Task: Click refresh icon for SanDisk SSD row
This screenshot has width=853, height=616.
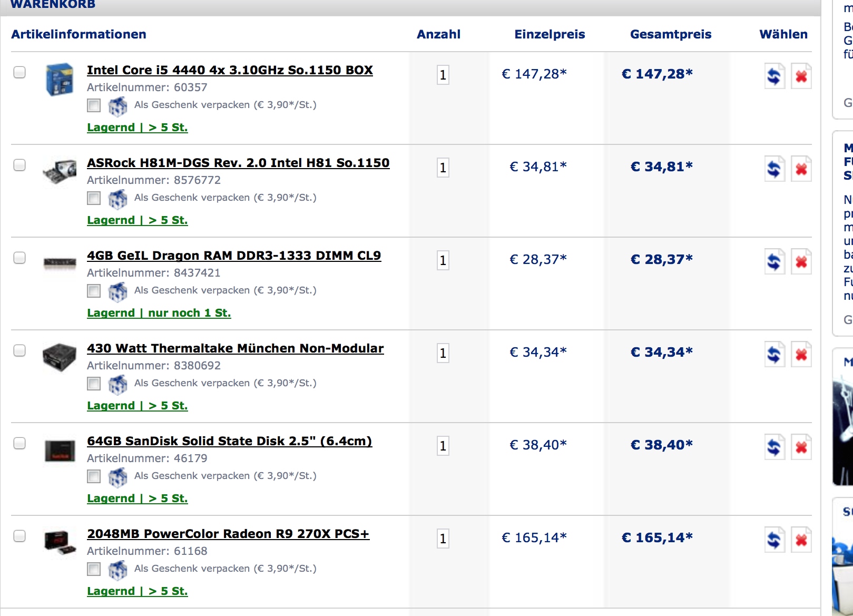Action: (774, 447)
